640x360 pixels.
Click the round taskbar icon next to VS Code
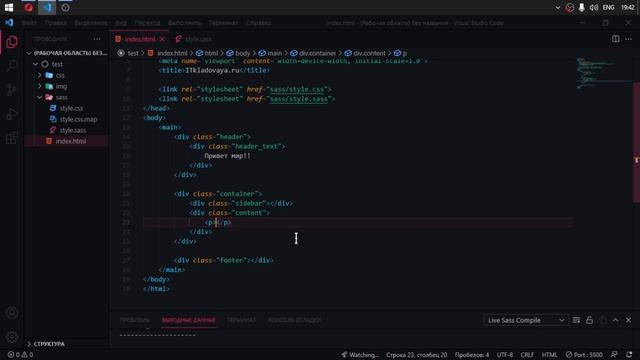65,7
